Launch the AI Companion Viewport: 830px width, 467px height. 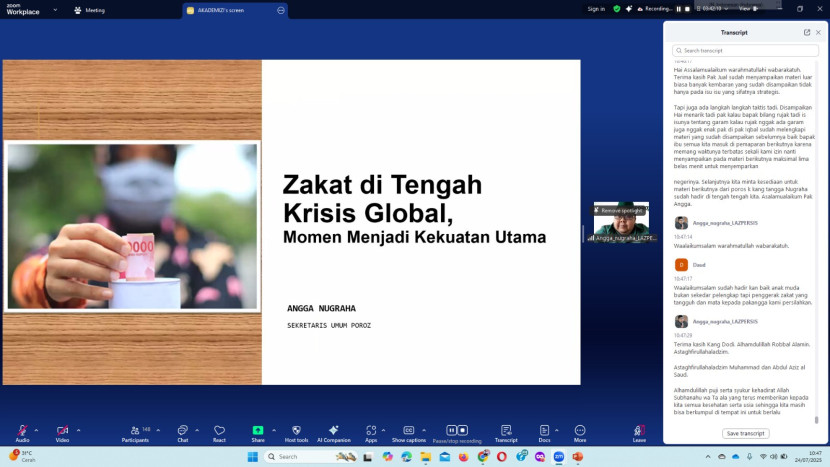(x=334, y=431)
